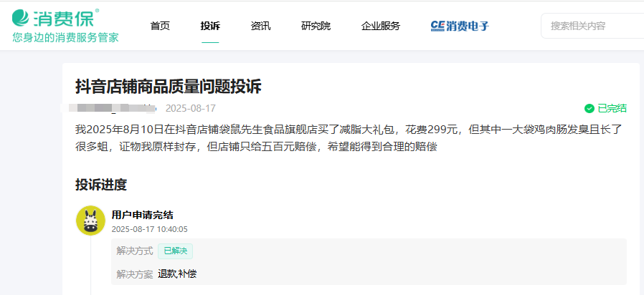Select the 投诉 nav tab
The width and height of the screenshot is (644, 295).
pos(210,26)
